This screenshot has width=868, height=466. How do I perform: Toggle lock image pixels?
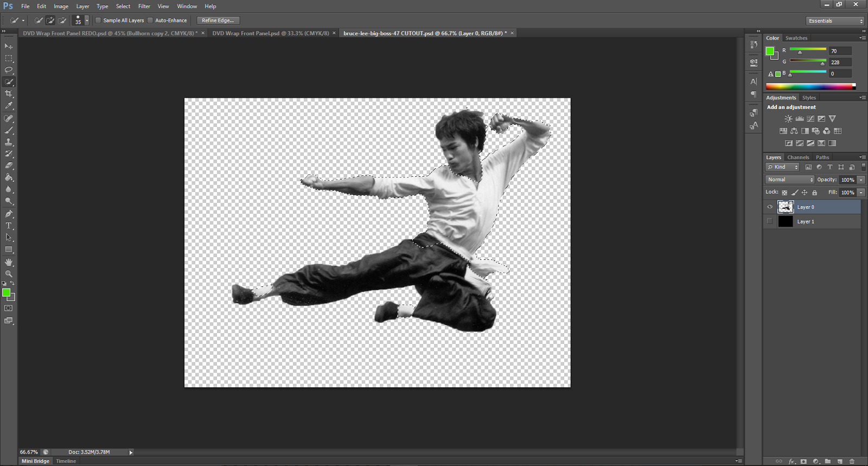coord(795,193)
